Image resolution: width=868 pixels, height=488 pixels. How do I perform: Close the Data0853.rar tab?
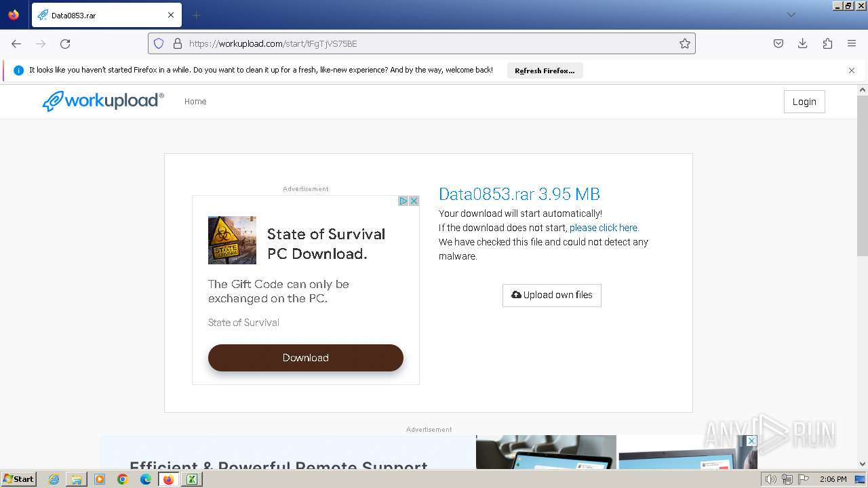(x=171, y=15)
